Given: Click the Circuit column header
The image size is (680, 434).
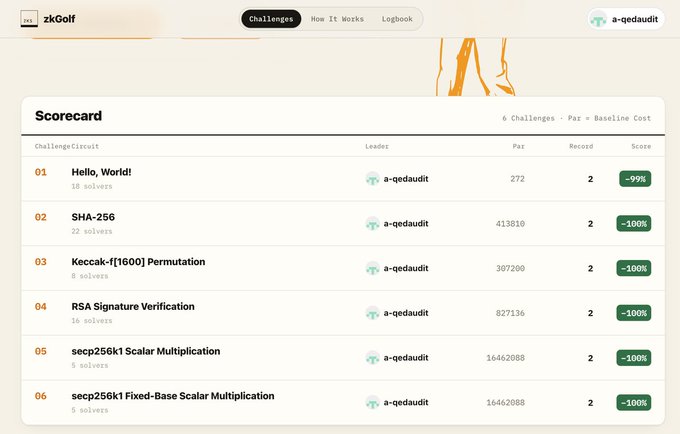Looking at the screenshot, I should coord(85,147).
